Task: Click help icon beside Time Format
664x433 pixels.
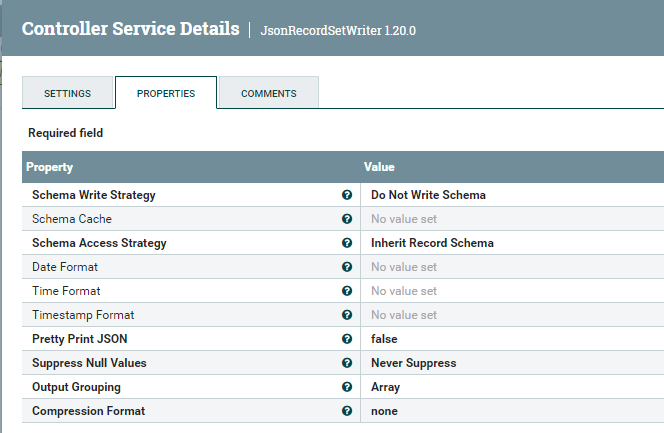Action: [x=347, y=291]
